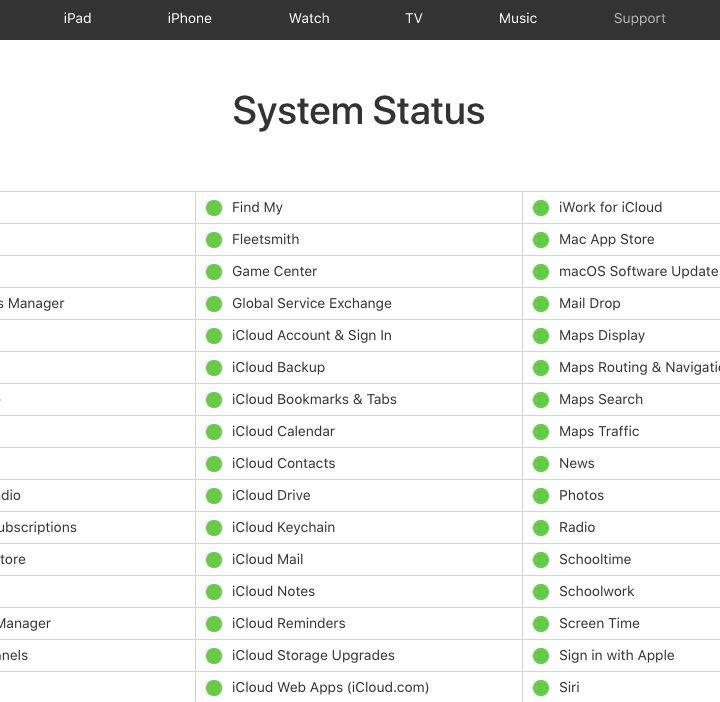This screenshot has height=702, width=720.
Task: Click Sign in with Apple status dot
Action: coord(541,656)
